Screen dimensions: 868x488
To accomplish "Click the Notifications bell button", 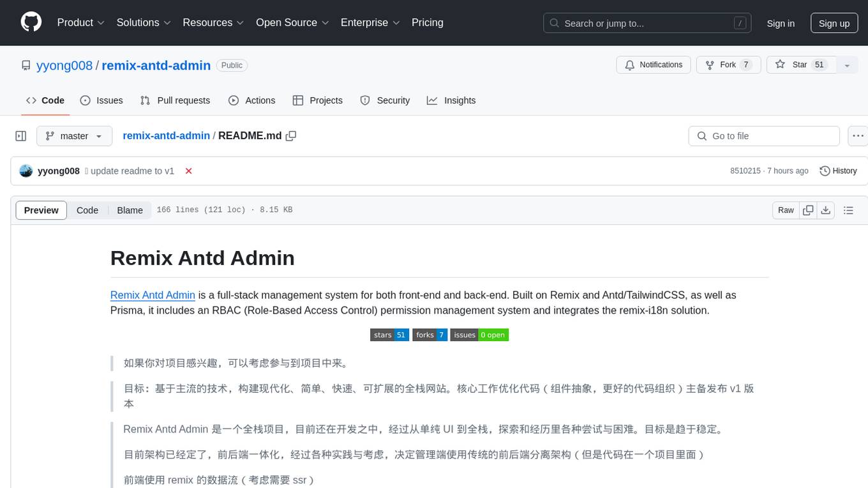I will (654, 65).
